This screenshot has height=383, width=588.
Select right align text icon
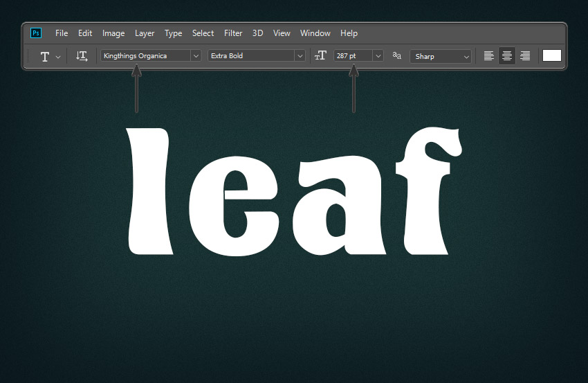[x=525, y=56]
